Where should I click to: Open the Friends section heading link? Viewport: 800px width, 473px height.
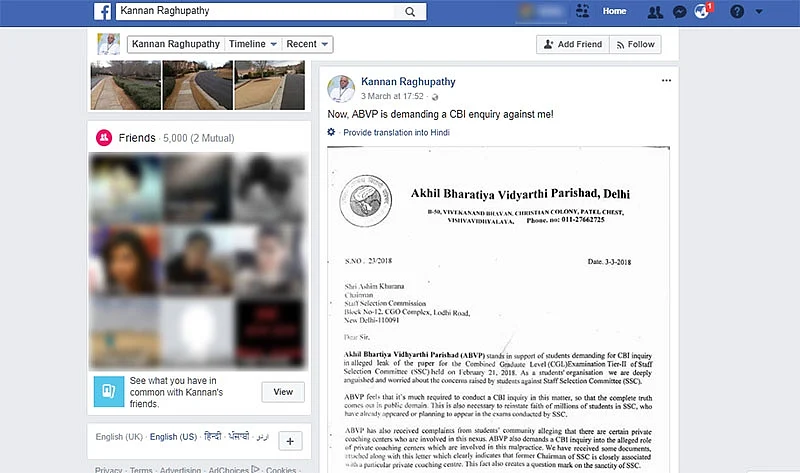click(x=137, y=138)
